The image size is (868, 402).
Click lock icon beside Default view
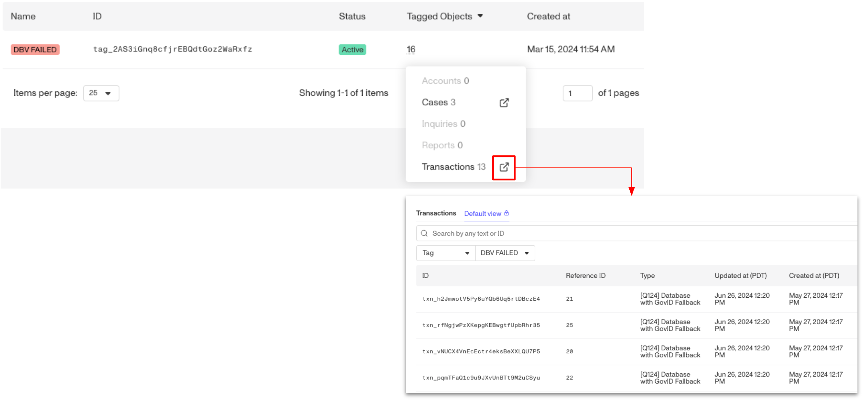click(x=507, y=213)
